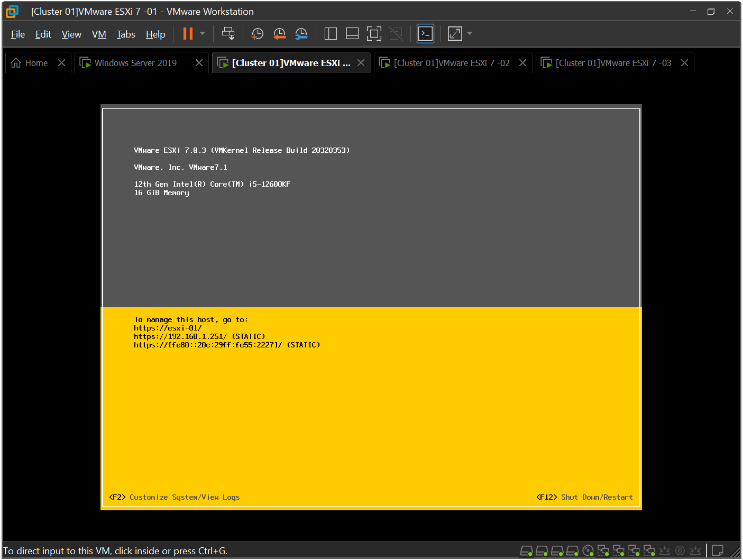Click the Intel Core i5-12600KF line

212,184
